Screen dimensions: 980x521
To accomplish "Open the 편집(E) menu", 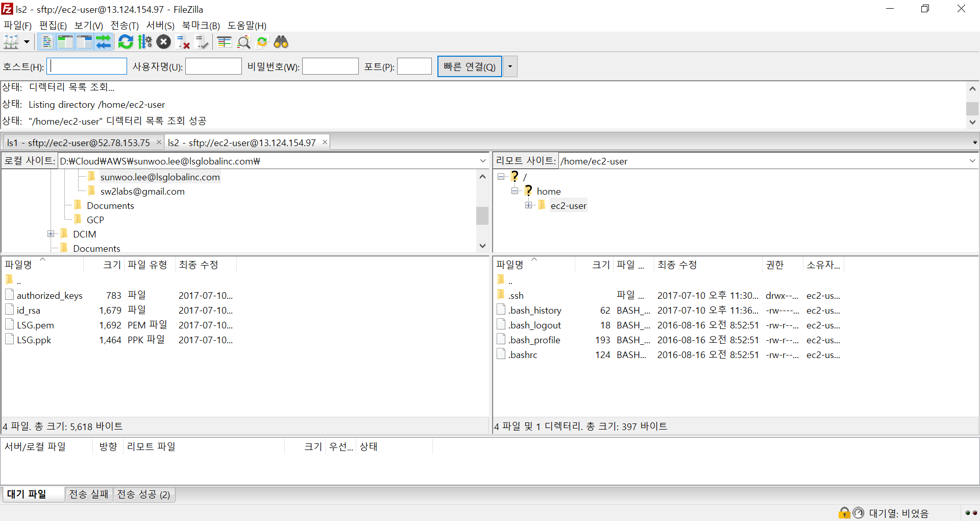I will click(53, 26).
